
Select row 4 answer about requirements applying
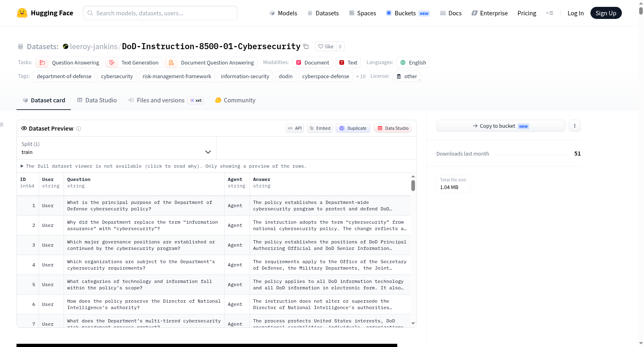[x=330, y=265]
